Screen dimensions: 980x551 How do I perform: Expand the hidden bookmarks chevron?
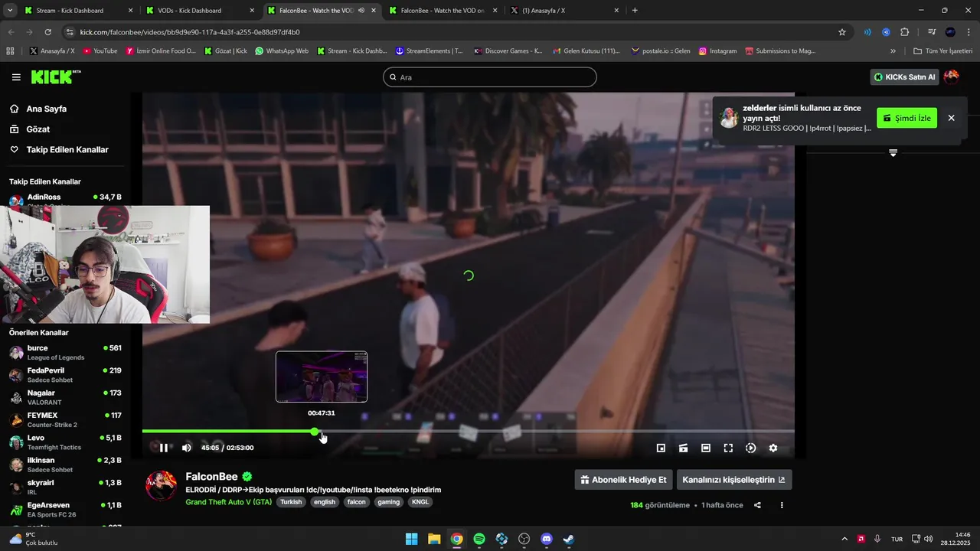pyautogui.click(x=893, y=51)
